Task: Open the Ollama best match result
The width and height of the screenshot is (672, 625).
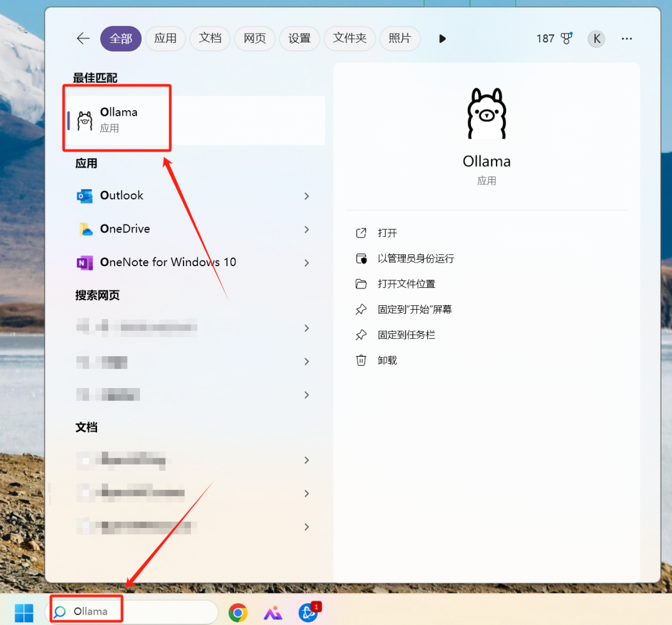Action: (x=196, y=121)
